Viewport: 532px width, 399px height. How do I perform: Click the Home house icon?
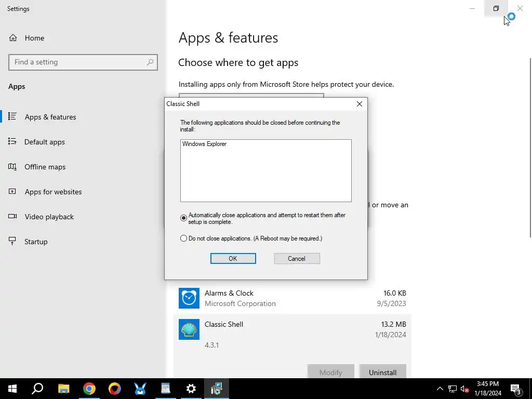click(13, 37)
